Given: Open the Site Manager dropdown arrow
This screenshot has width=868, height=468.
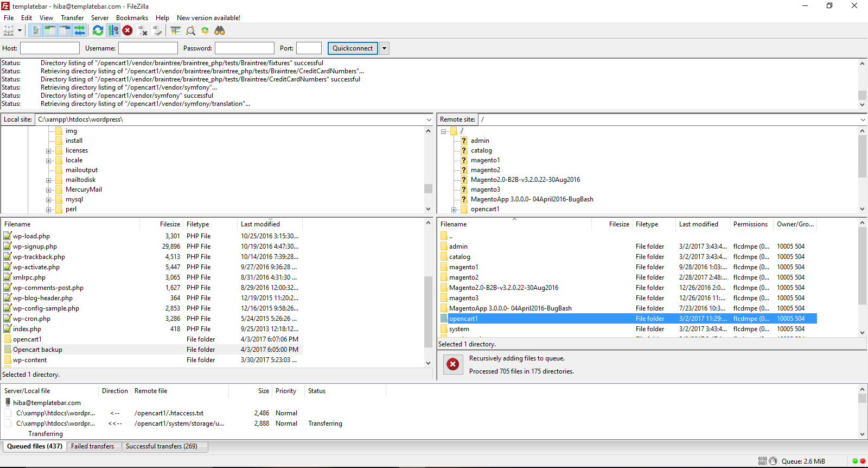Looking at the screenshot, I should point(20,31).
